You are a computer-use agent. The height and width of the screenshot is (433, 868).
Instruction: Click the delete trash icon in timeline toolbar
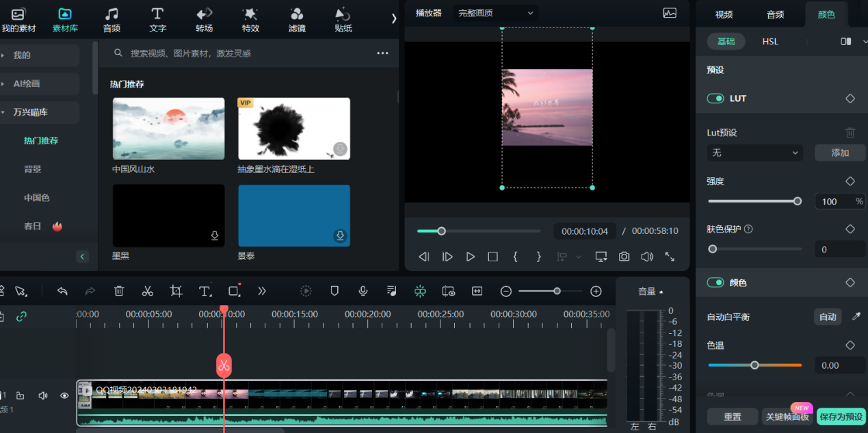(119, 291)
